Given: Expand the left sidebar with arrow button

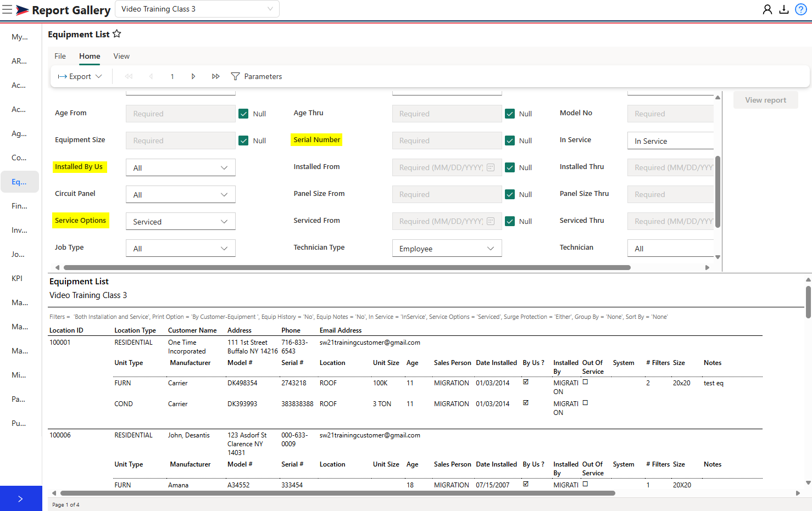Looking at the screenshot, I should click(x=21, y=498).
